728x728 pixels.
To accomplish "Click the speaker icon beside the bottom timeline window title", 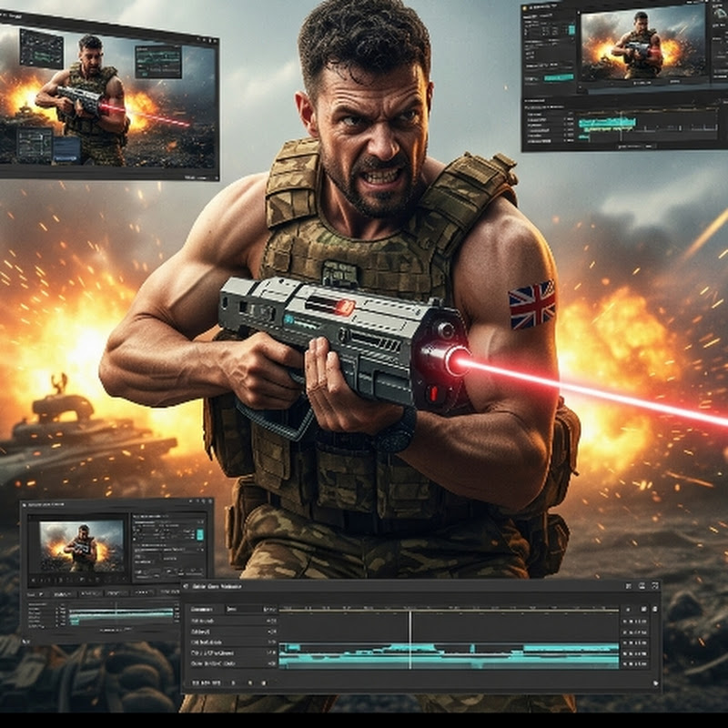I will tap(187, 587).
